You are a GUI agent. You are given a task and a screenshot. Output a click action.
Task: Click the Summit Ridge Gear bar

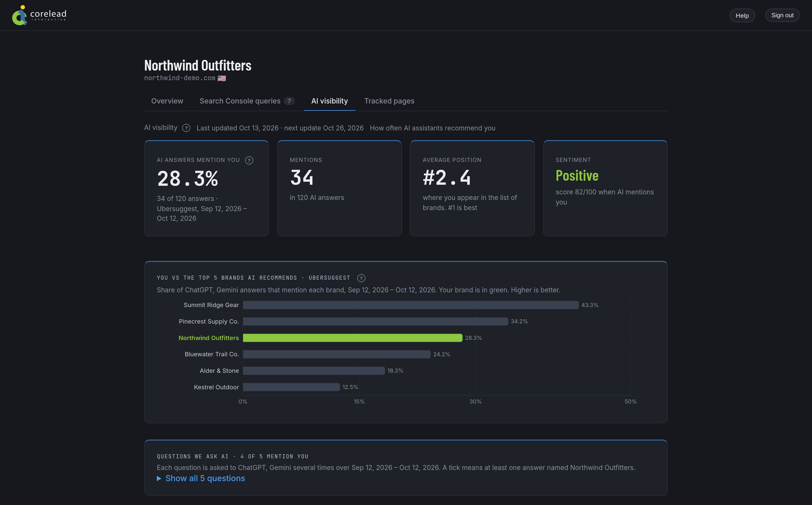(x=411, y=305)
